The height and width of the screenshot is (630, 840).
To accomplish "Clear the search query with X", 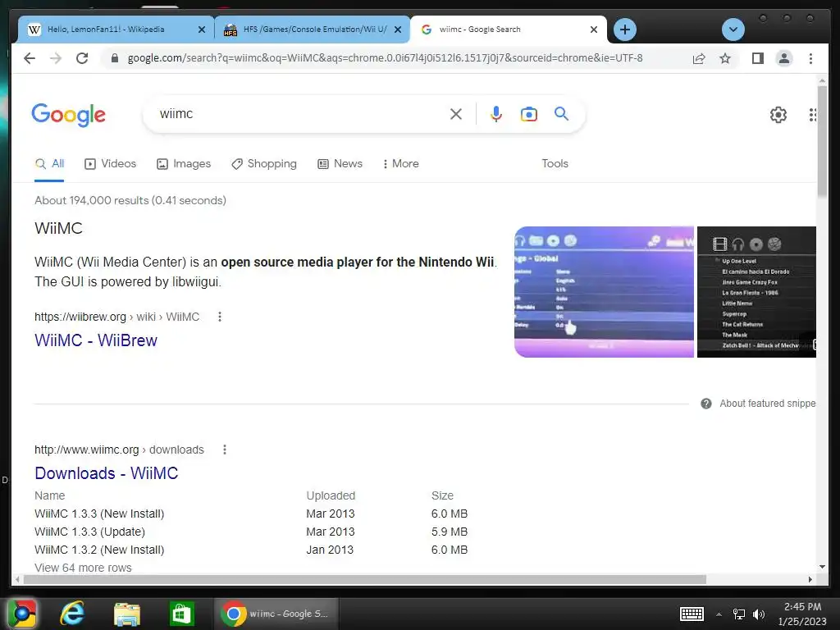I will tap(456, 114).
